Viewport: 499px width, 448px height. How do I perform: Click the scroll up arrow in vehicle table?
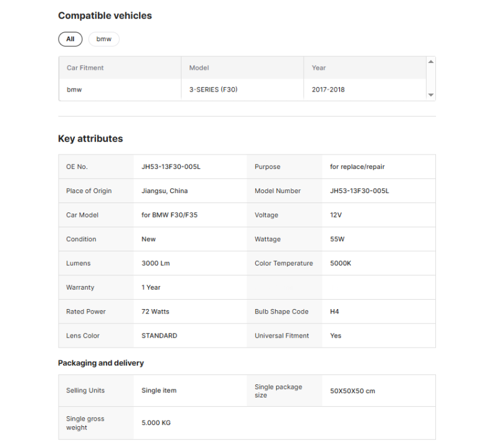[430, 62]
